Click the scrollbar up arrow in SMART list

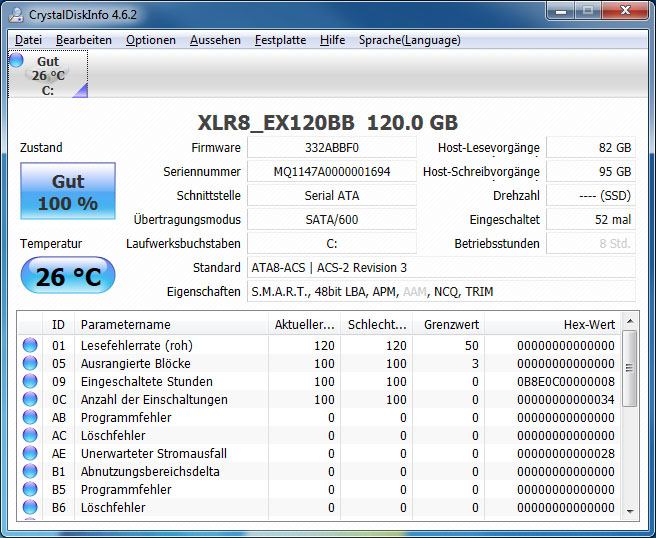[x=630, y=321]
